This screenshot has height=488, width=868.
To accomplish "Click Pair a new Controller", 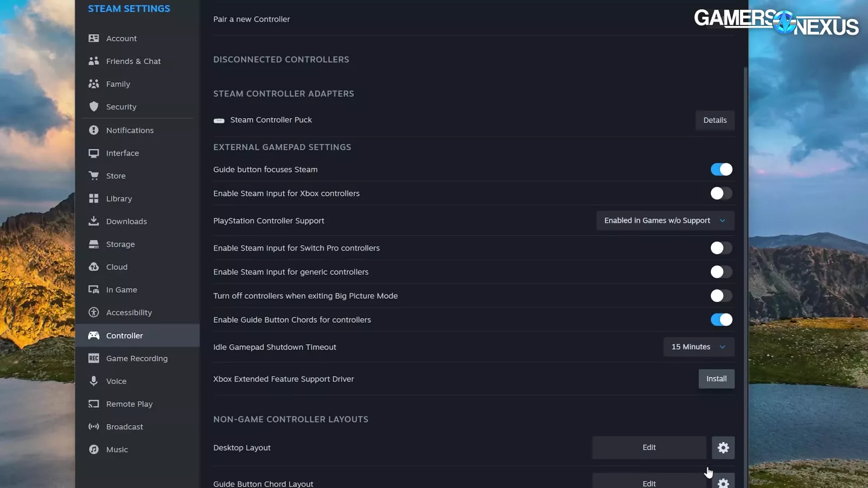I will click(x=251, y=19).
